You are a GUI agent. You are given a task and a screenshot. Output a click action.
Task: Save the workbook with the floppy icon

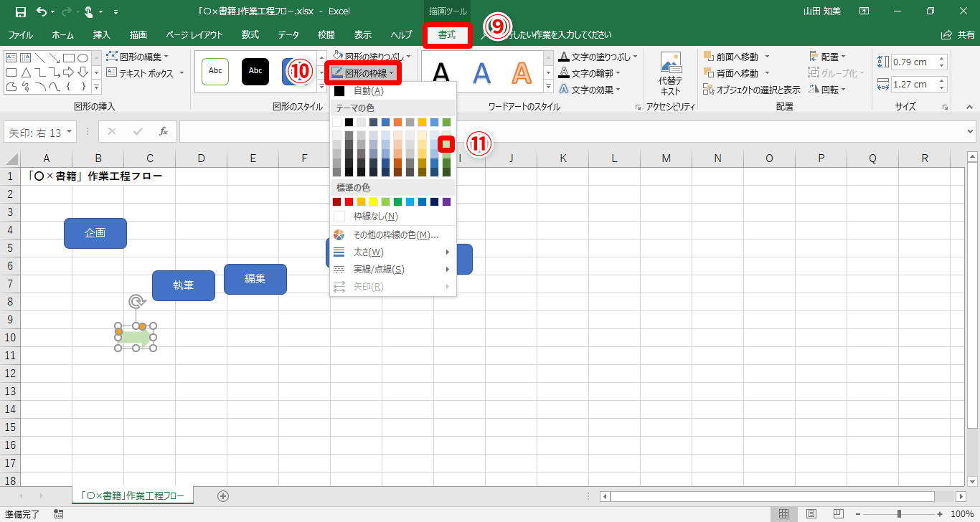point(20,11)
